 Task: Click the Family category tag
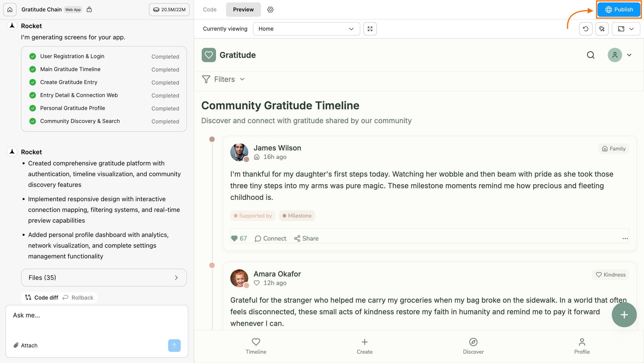[614, 149]
